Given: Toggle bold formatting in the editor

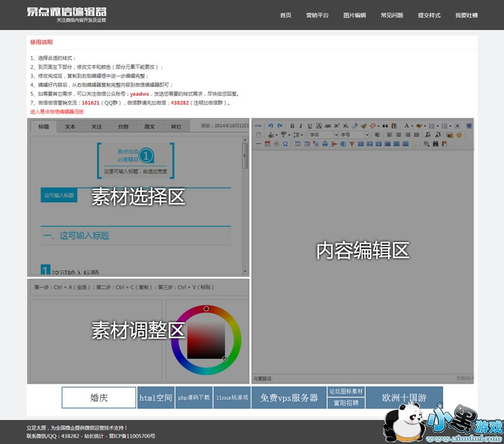Looking at the screenshot, I should tap(292, 126).
